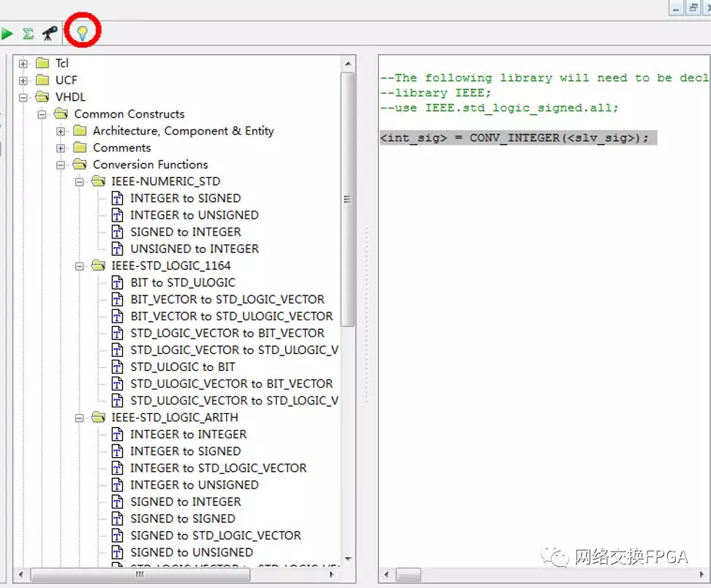Image resolution: width=711 pixels, height=588 pixels.
Task: Select Common Constructs in the tree
Action: point(129,114)
